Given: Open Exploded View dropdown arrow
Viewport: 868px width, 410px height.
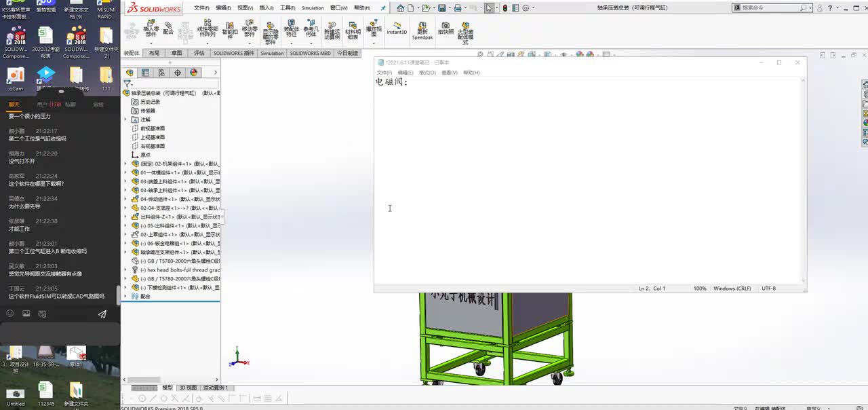Looking at the screenshot, I should (374, 43).
